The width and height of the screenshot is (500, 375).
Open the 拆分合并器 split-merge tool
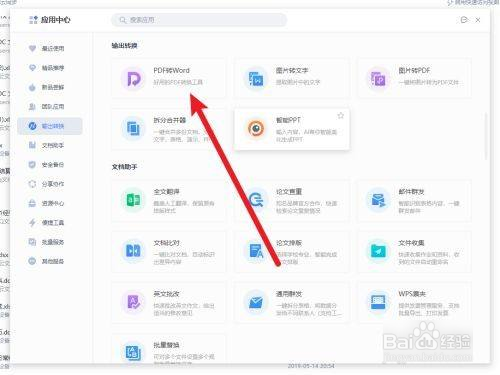(x=169, y=129)
